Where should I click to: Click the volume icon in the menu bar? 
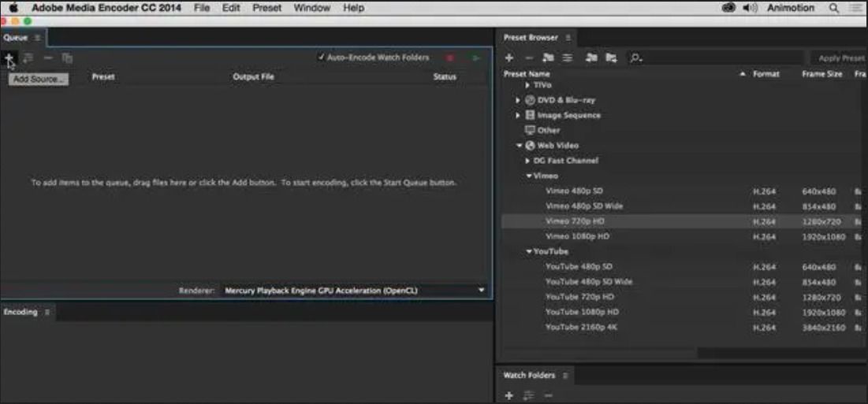(750, 8)
